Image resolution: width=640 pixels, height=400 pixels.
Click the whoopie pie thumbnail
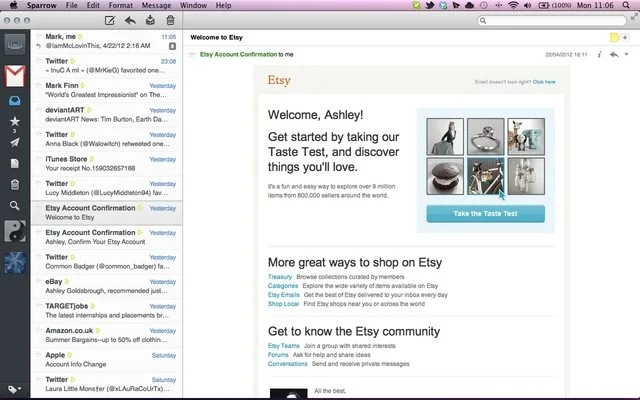(x=445, y=176)
